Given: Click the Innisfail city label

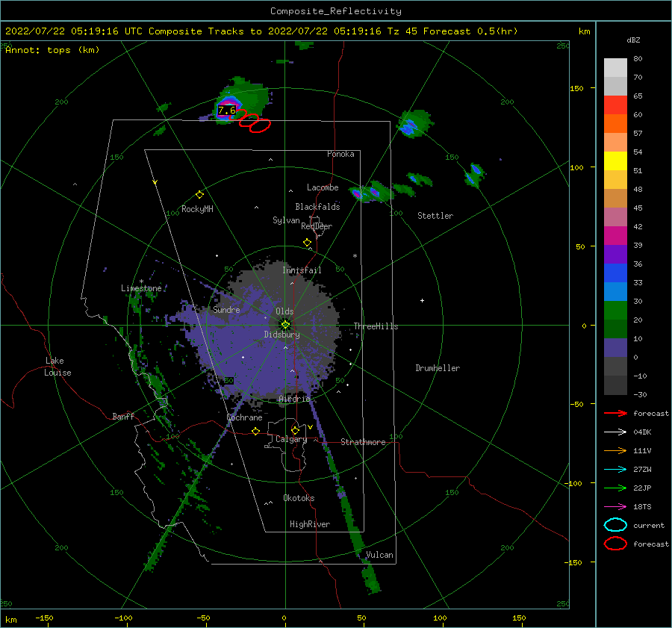Looking at the screenshot, I should pos(302,270).
